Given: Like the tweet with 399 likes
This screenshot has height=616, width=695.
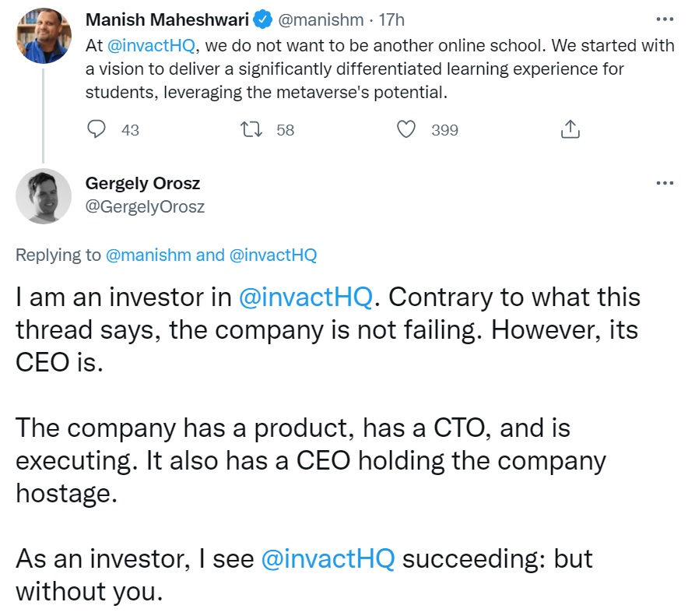Looking at the screenshot, I should coord(406,129).
